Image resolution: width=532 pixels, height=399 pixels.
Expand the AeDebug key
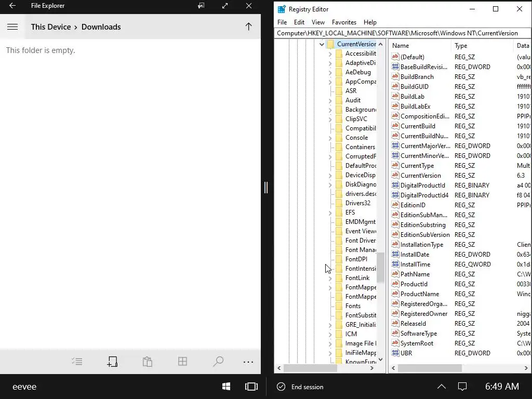click(x=330, y=72)
